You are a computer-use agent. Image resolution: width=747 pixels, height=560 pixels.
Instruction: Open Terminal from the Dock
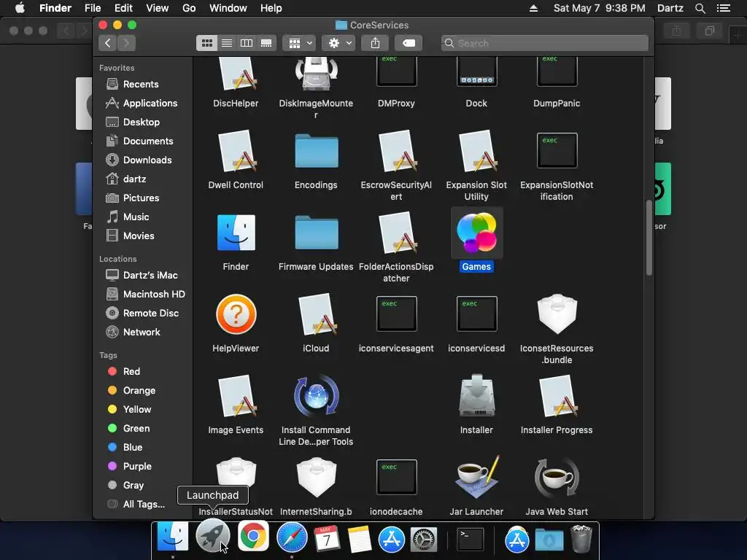(471, 539)
